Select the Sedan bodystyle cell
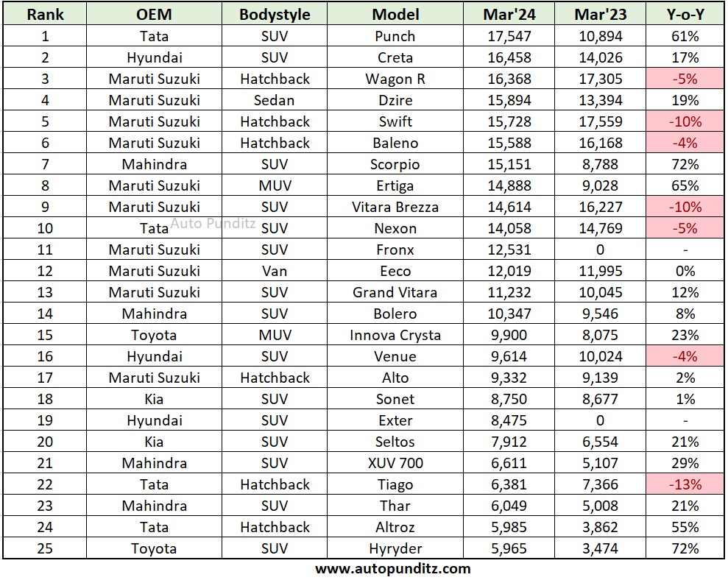 275,100
